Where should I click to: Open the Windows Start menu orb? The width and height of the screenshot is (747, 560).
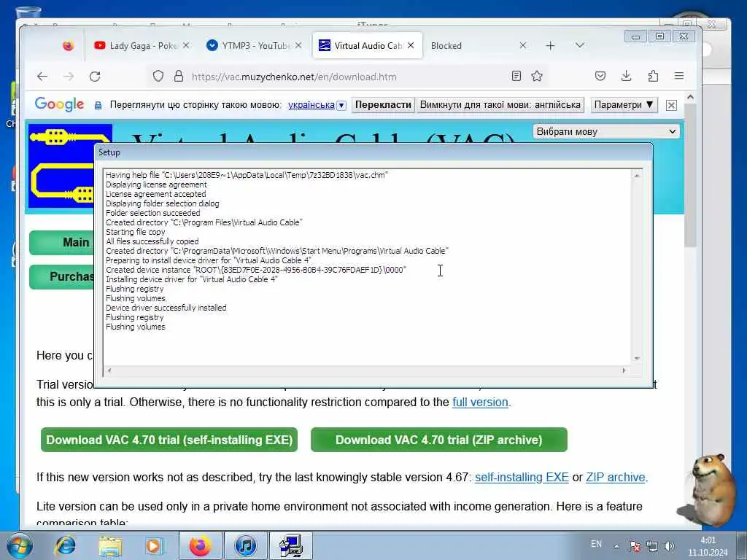click(20, 545)
